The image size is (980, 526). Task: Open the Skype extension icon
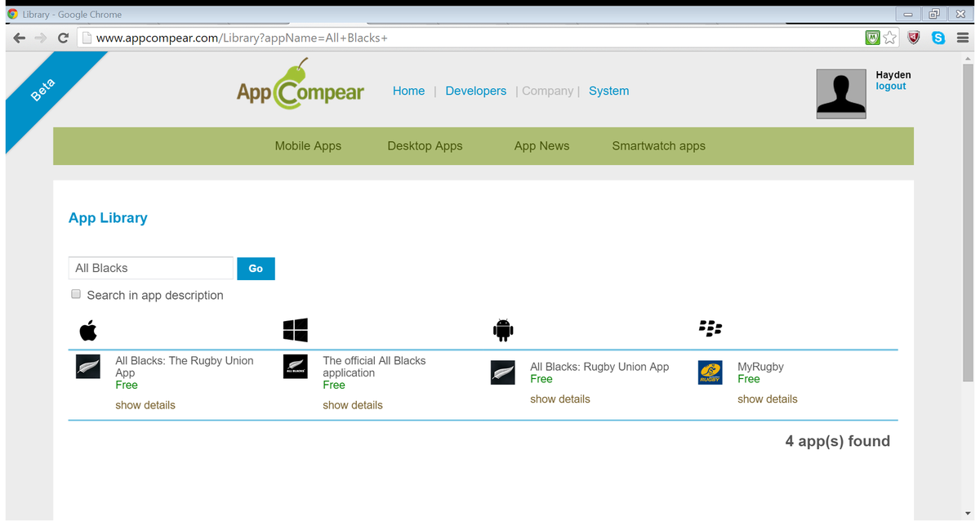tap(938, 38)
